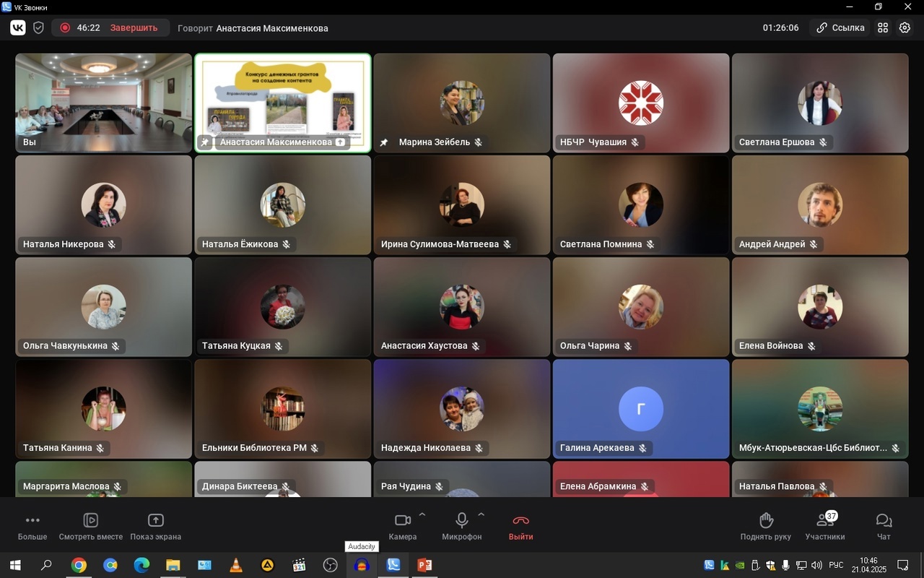Leave call with Выйти button
Viewport: 924px width, 578px height.
coord(520,526)
